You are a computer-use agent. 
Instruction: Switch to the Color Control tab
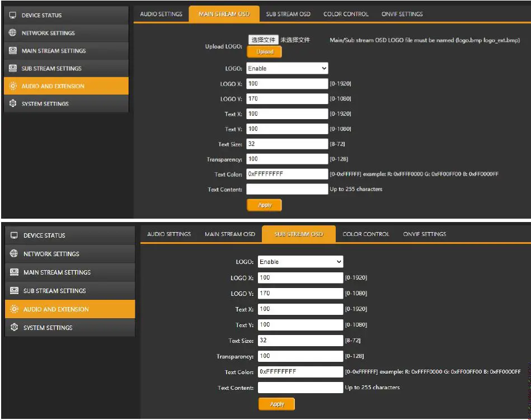[x=345, y=13]
